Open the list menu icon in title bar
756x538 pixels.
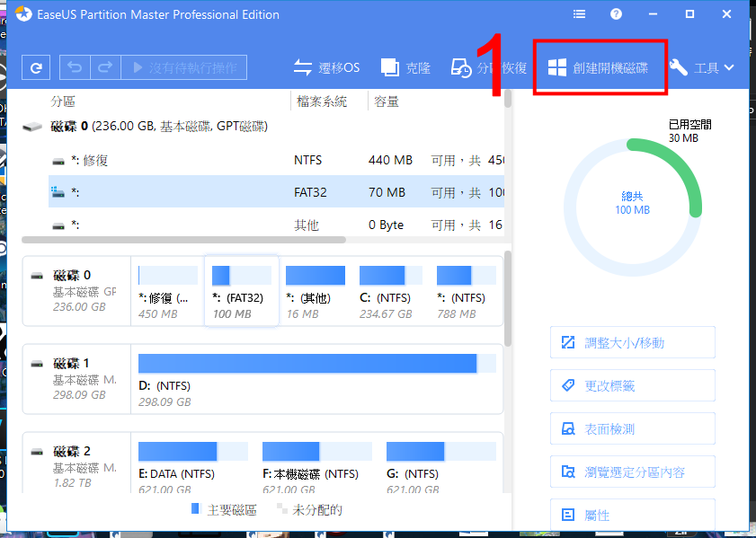coord(579,14)
